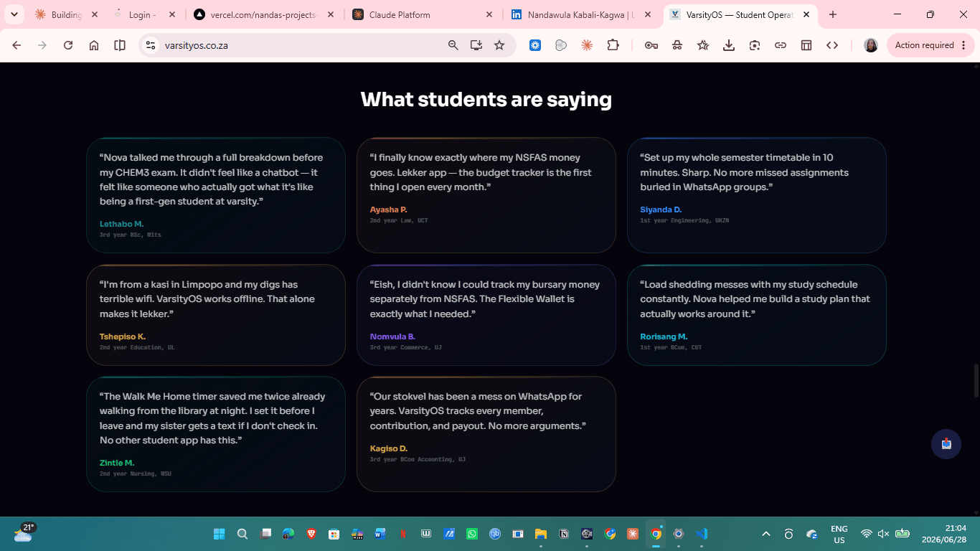Open Visual Studio Code from the taskbar
The height and width of the screenshot is (551, 980).
coord(702,534)
